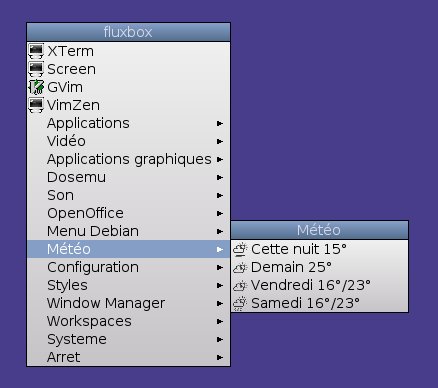Click weather icon beside Vendredi forecast
Image resolution: width=438 pixels, height=388 pixels.
click(240, 285)
